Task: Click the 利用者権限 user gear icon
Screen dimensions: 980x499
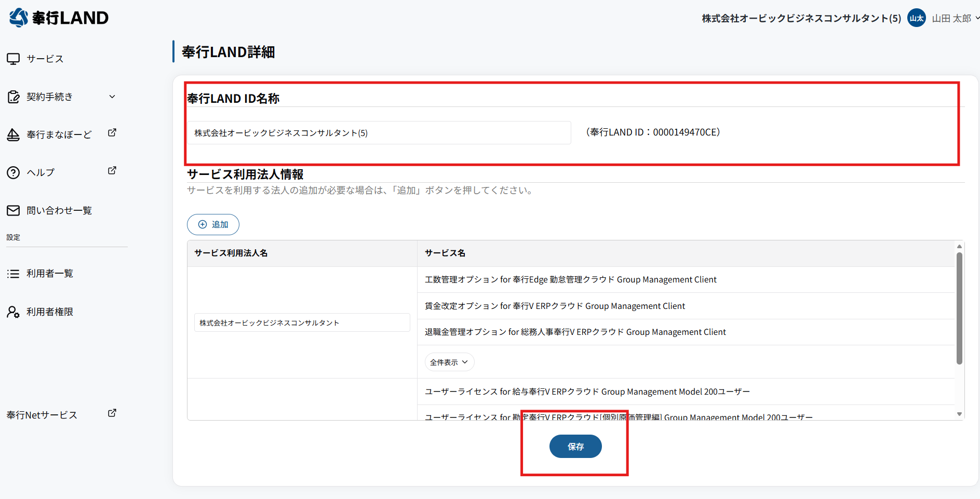Action: tap(14, 312)
